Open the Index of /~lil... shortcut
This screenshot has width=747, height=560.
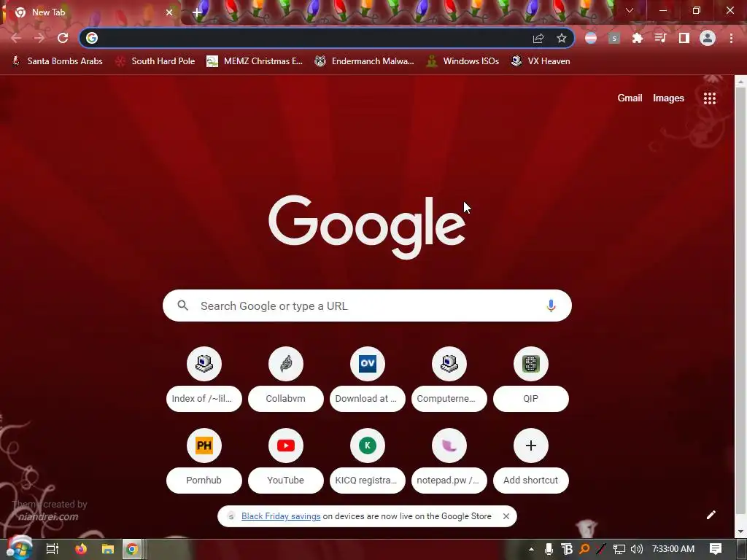pos(204,379)
